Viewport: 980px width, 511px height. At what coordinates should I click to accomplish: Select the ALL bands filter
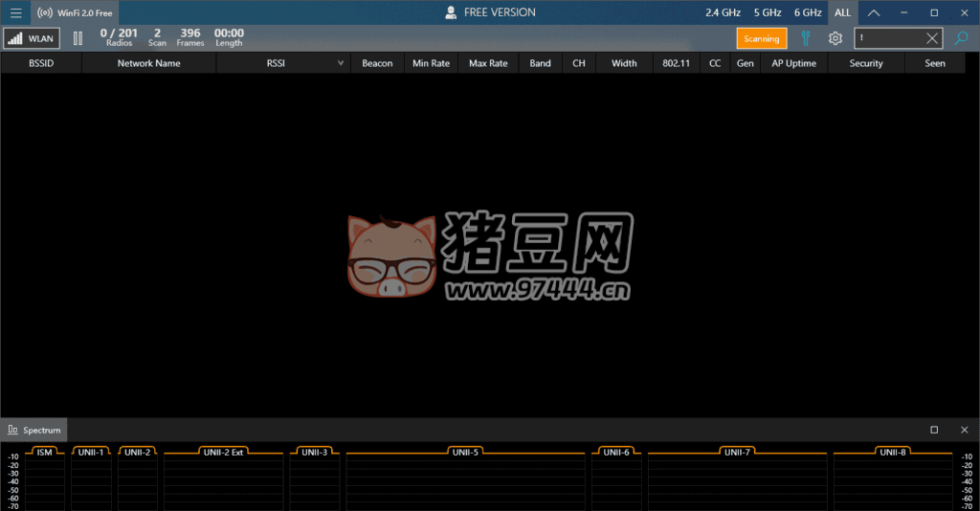click(842, 12)
